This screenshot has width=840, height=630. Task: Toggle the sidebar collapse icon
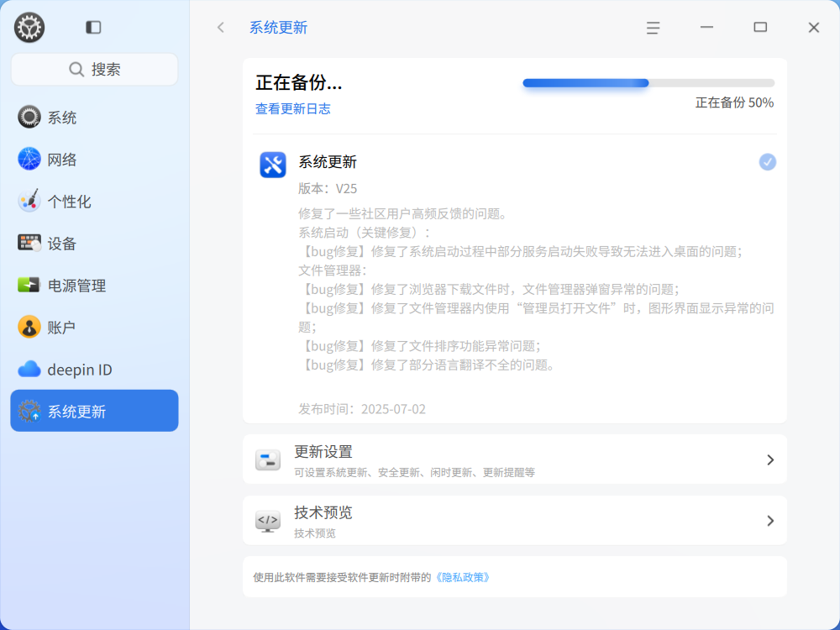point(93,28)
